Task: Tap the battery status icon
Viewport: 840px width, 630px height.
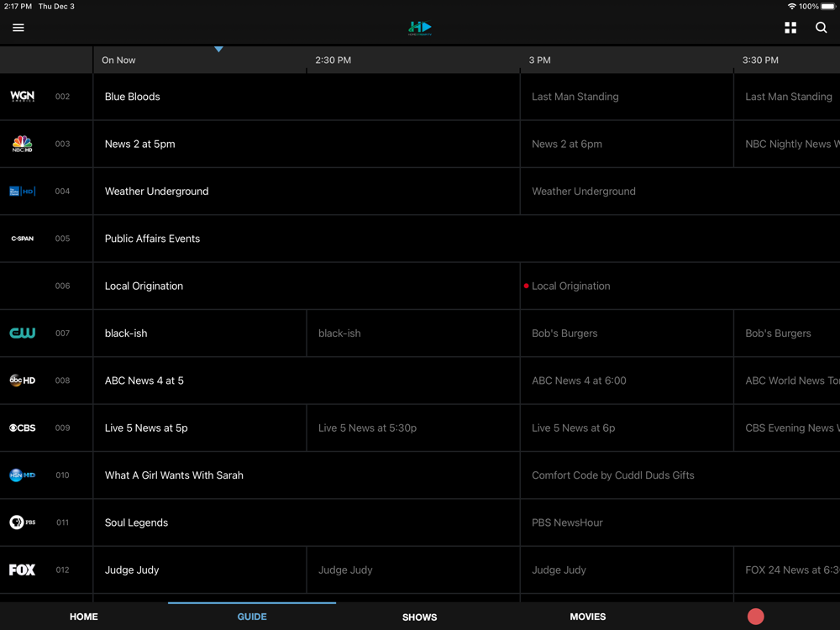Action: (x=828, y=7)
